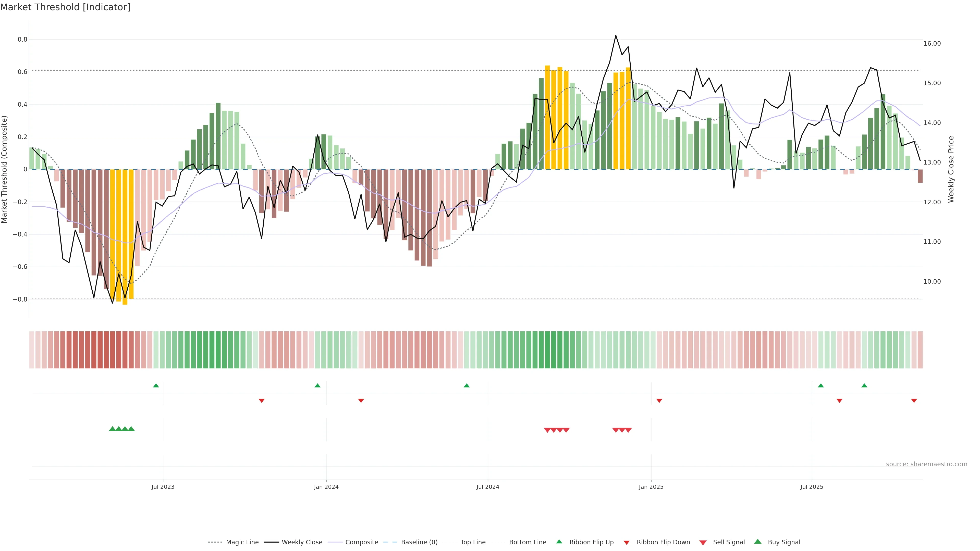Click the first ribbon strip color block
Viewport: 980px width, 551px height.
click(32, 350)
